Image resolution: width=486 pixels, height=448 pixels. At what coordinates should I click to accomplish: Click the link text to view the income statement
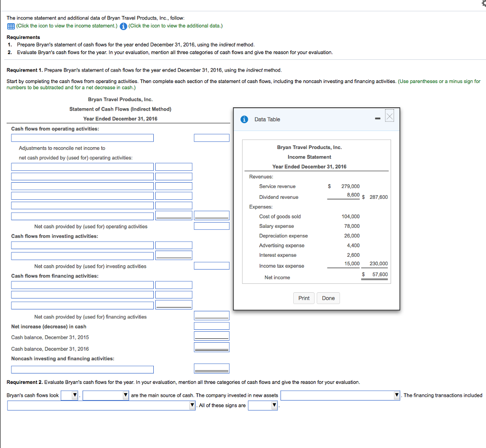click(x=67, y=26)
